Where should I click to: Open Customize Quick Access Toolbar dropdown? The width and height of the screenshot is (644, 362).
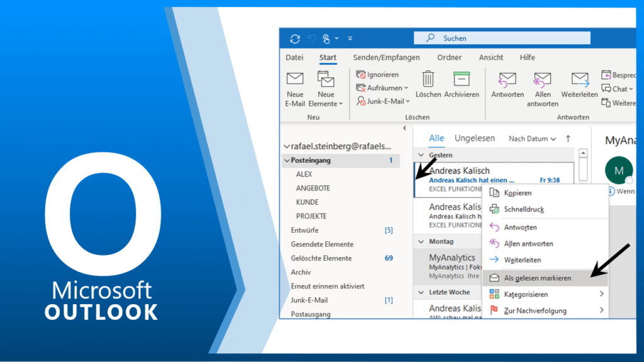pyautogui.click(x=350, y=38)
